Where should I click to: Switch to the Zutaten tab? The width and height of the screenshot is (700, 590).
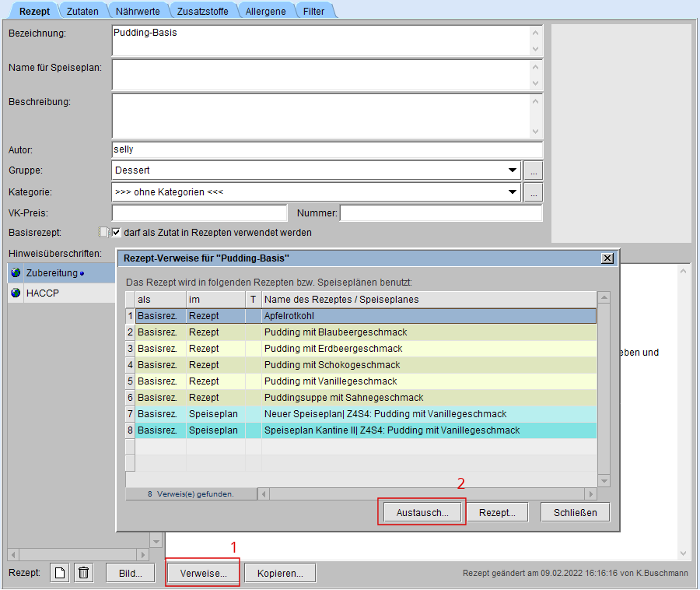pos(82,12)
